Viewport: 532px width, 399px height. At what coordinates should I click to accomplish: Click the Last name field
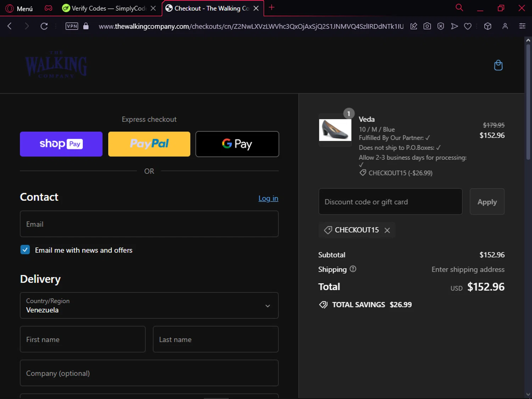pyautogui.click(x=216, y=339)
